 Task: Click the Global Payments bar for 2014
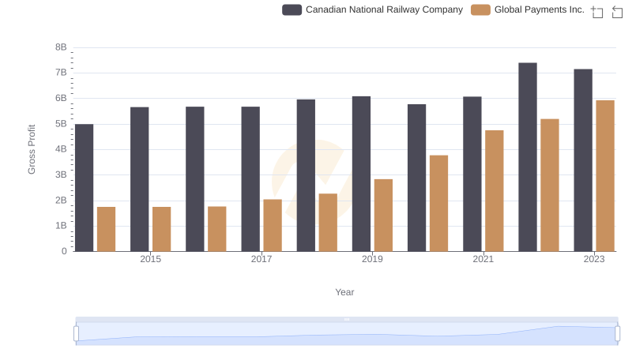pos(107,229)
